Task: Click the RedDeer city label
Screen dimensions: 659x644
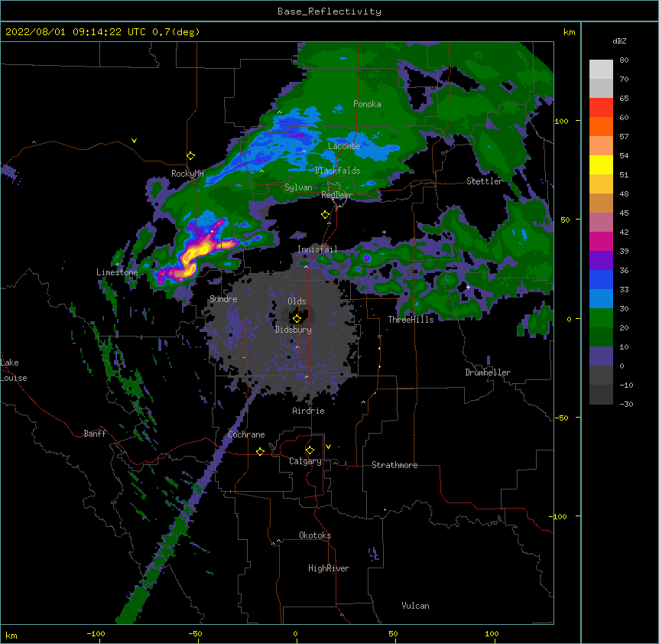Action: click(337, 195)
